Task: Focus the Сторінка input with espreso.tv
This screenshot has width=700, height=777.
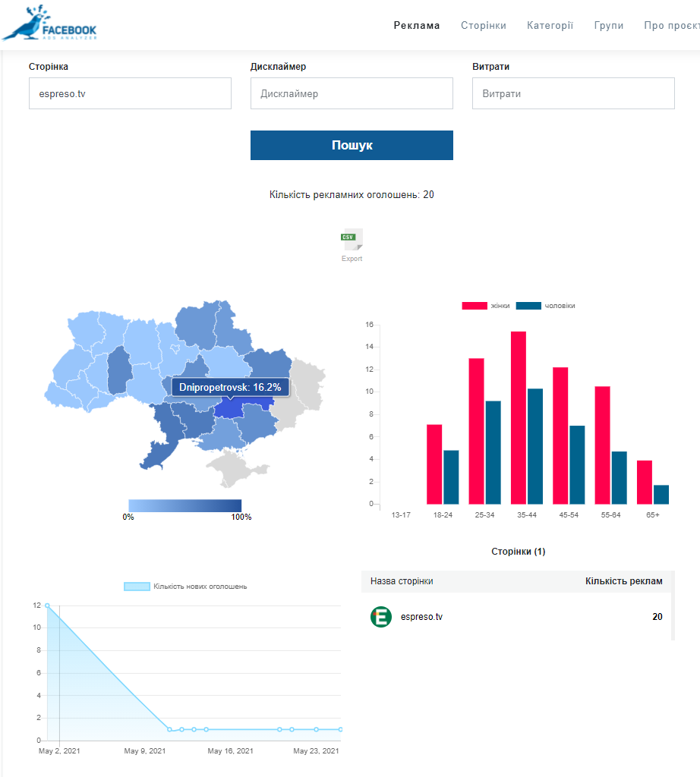Action: [x=130, y=93]
